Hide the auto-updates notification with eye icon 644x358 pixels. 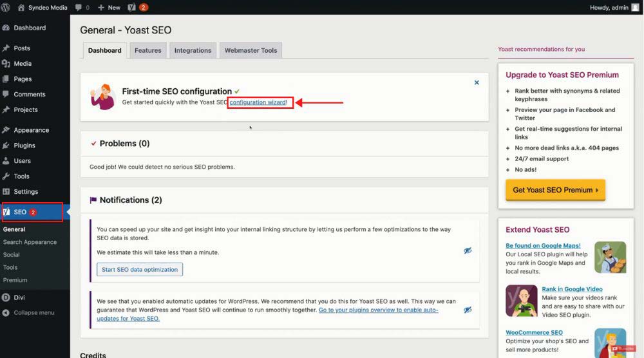click(468, 310)
